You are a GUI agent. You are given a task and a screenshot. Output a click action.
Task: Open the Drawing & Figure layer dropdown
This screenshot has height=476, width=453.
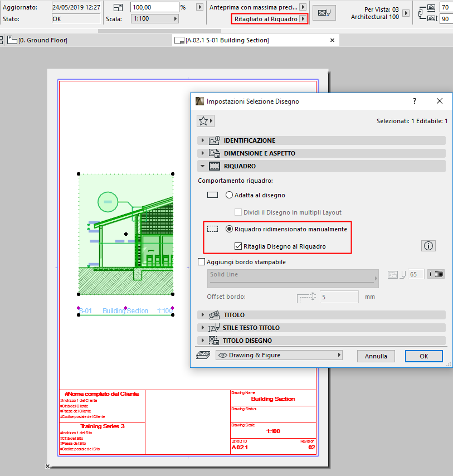click(x=279, y=355)
